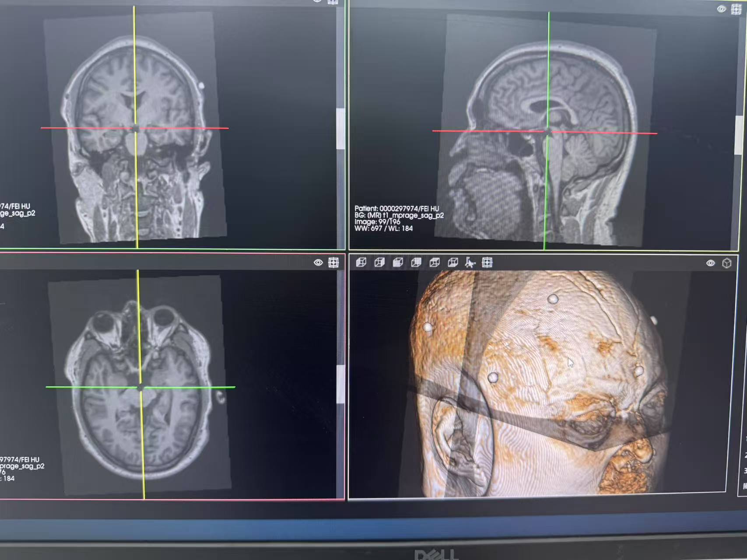Activate the pointer pick tool in 3D toolbar
747x560 pixels.
click(x=470, y=262)
